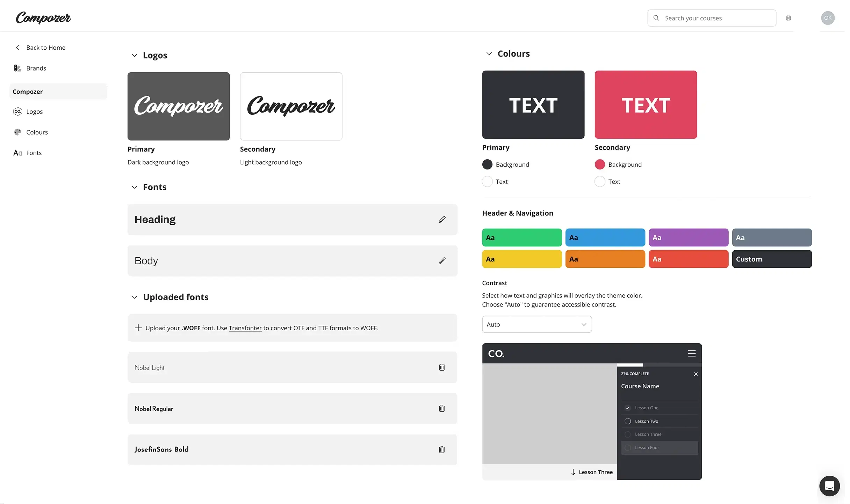Delete the JosefinSans Bold uploaded font
850x504 pixels.
441,449
